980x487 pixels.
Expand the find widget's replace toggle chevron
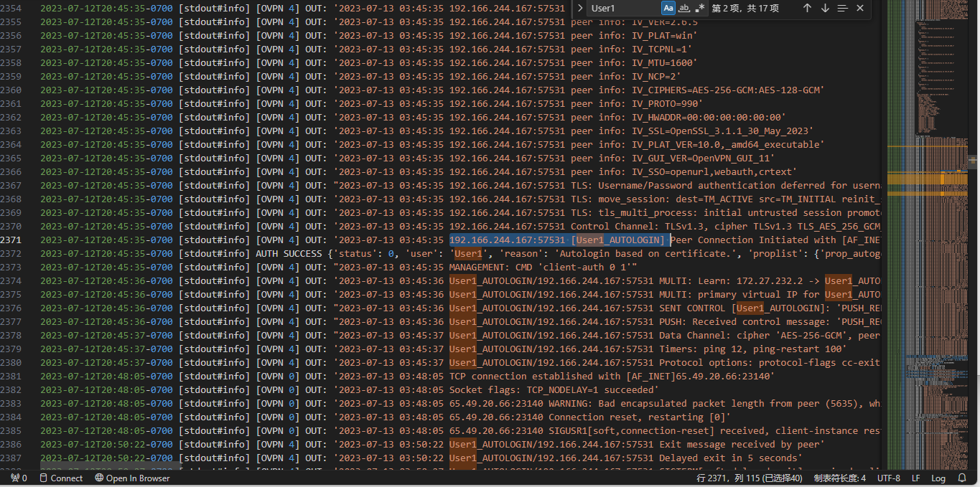tap(580, 8)
